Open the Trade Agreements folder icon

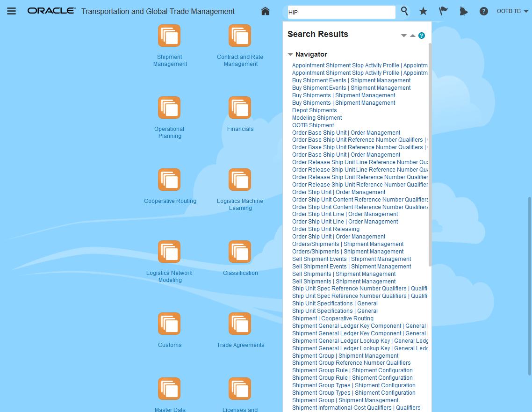click(240, 324)
